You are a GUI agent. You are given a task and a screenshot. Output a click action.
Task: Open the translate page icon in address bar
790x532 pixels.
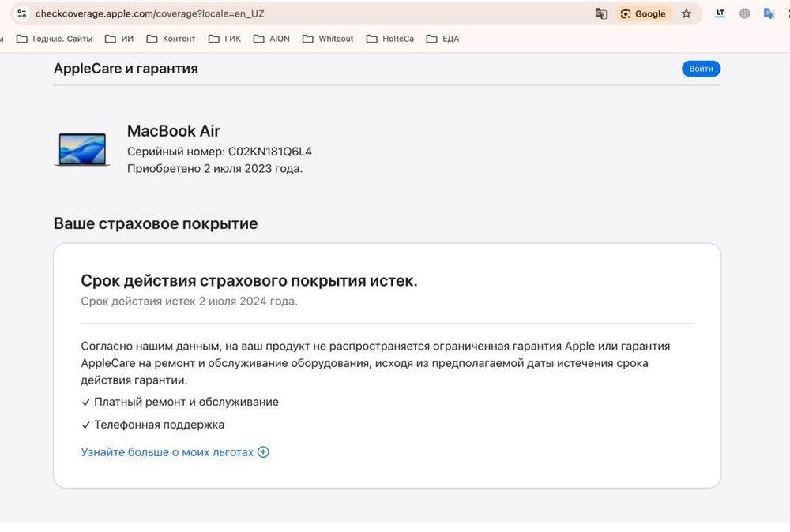click(x=600, y=13)
